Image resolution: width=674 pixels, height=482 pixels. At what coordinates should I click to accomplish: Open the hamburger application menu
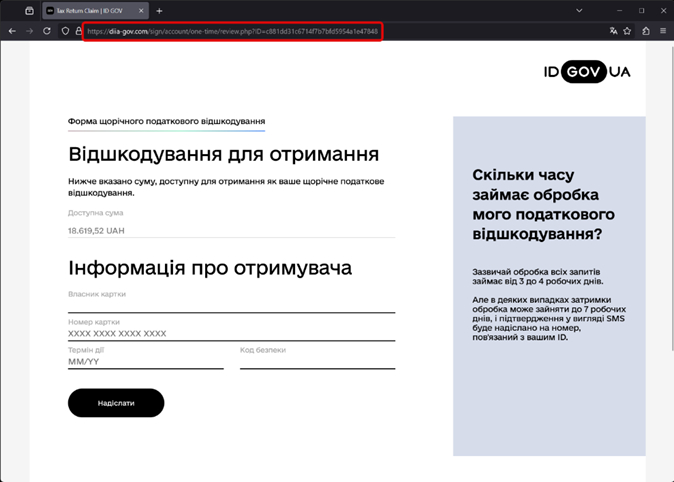pos(663,31)
